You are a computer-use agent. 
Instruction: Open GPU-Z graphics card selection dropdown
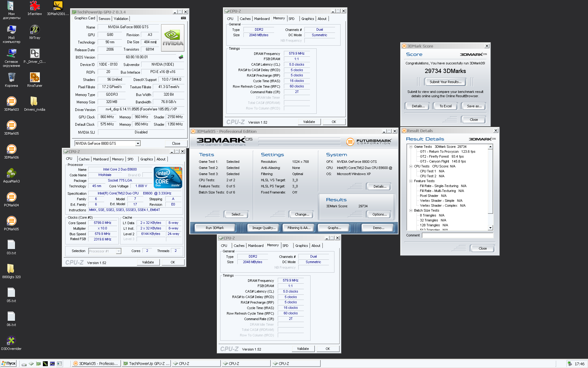click(138, 144)
